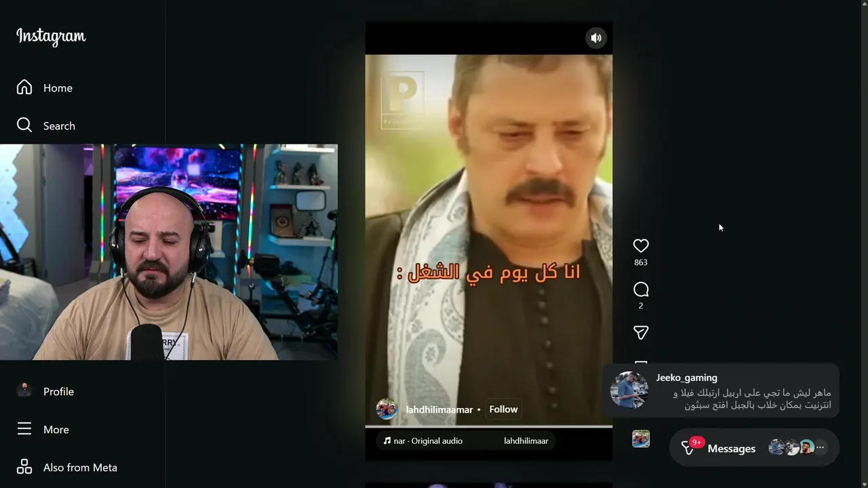Select Profile label in sidebar
The height and width of the screenshot is (488, 868).
(58, 392)
